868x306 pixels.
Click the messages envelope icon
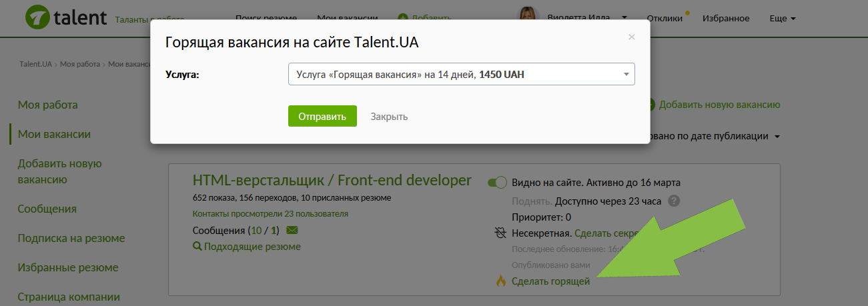click(292, 231)
